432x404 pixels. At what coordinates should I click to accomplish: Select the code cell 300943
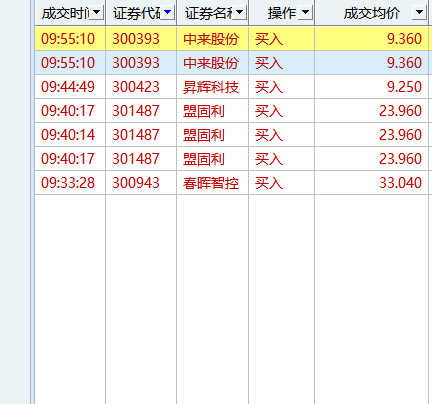pyautogui.click(x=136, y=183)
